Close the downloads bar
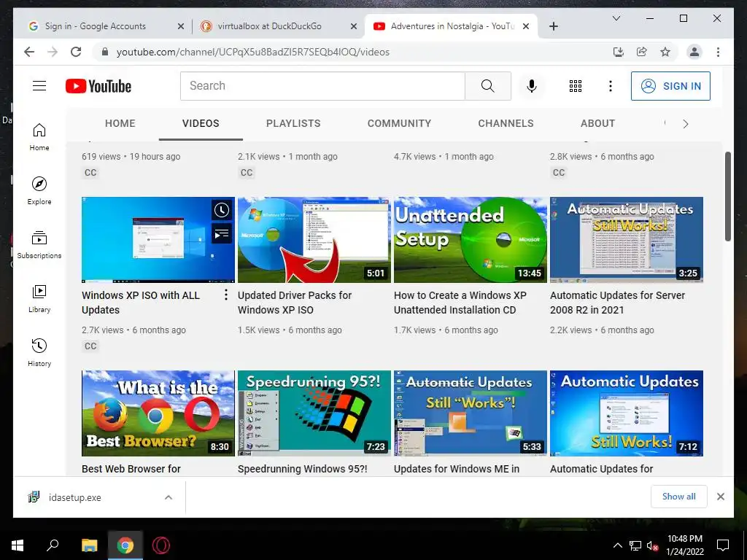The image size is (747, 560). tap(721, 497)
